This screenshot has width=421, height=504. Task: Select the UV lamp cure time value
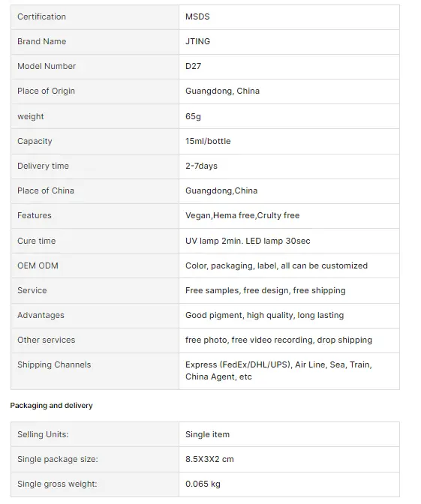coord(248,241)
